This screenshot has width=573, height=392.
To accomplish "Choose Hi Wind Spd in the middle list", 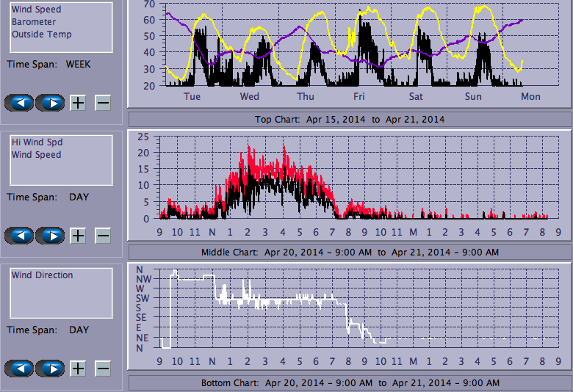I will [x=36, y=142].
